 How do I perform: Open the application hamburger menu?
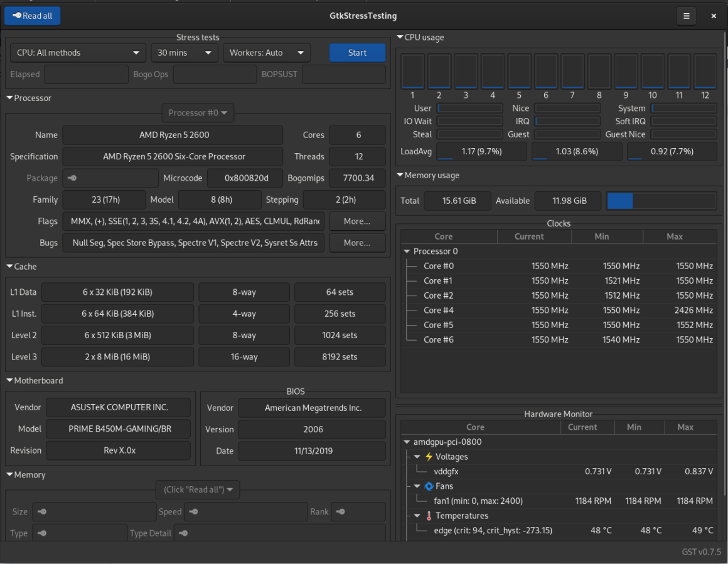click(x=687, y=16)
